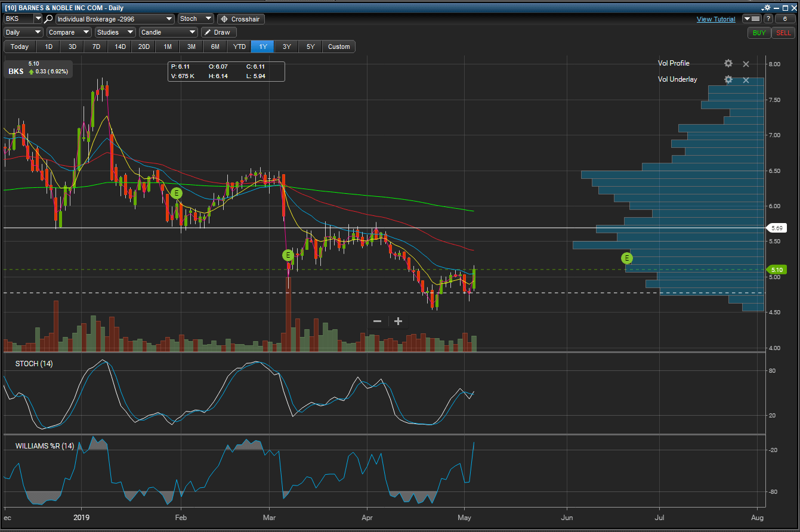
Task: Open the chart options list menu button
Action: 752,19
